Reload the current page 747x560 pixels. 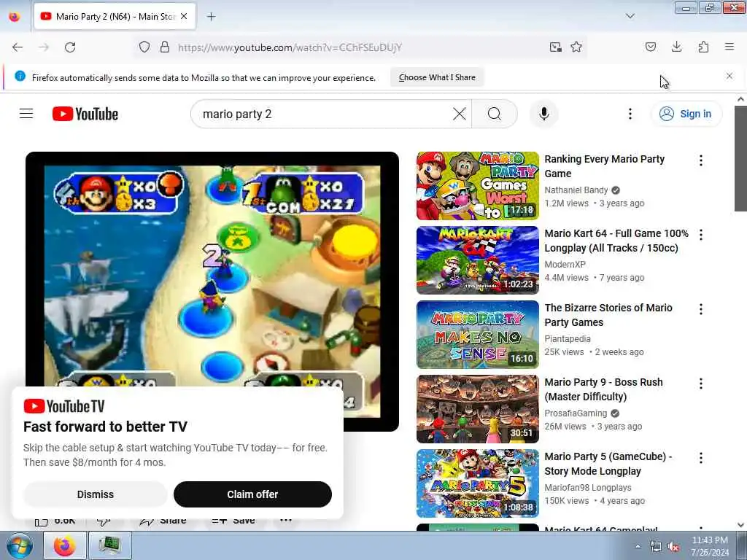click(x=70, y=47)
